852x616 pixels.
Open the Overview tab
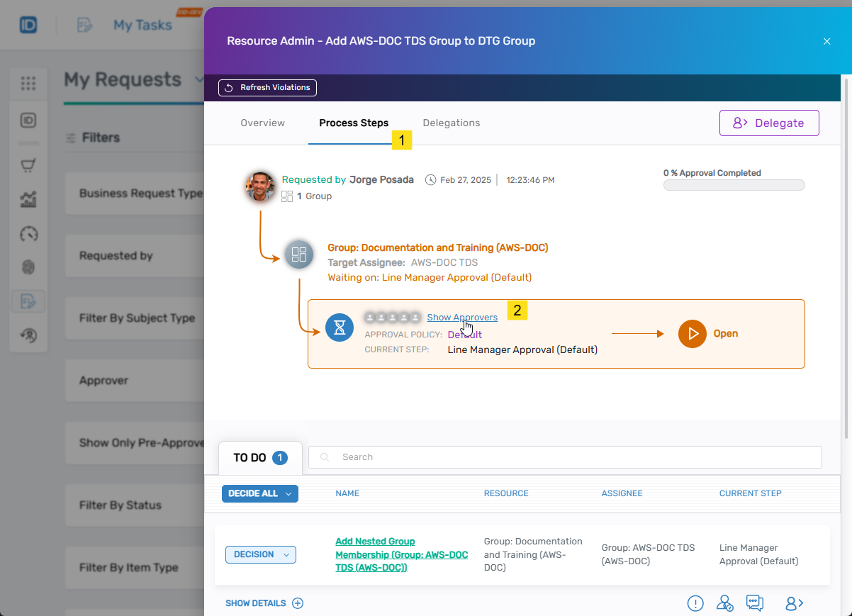pyautogui.click(x=262, y=123)
